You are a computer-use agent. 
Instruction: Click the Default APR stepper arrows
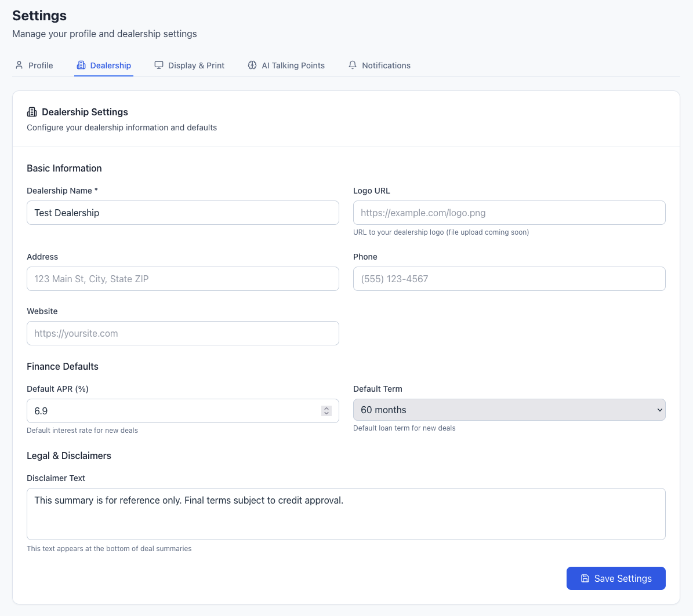[x=326, y=411]
